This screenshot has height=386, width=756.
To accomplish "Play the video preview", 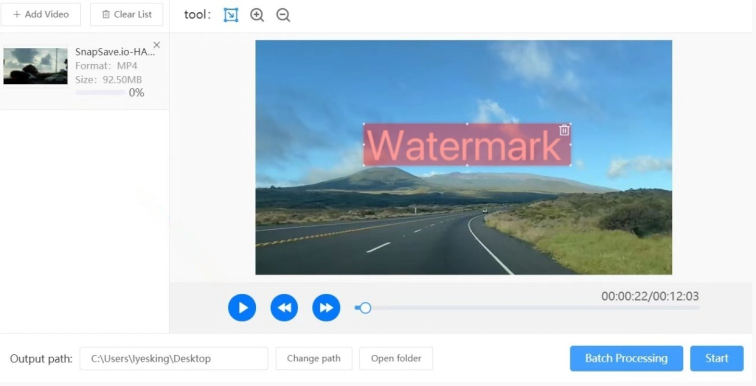I will click(x=242, y=307).
